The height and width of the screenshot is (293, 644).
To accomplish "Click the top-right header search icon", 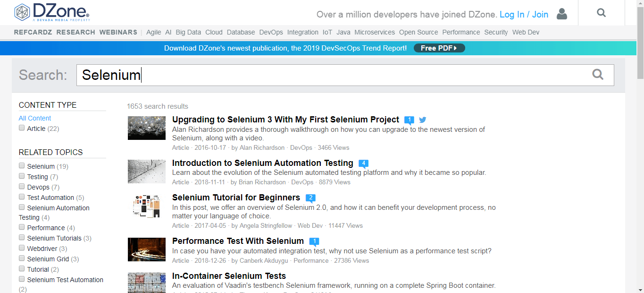I will click(x=601, y=13).
